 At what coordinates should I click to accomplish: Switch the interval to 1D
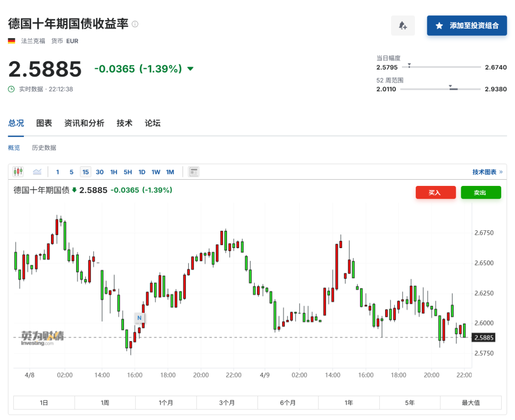click(142, 172)
